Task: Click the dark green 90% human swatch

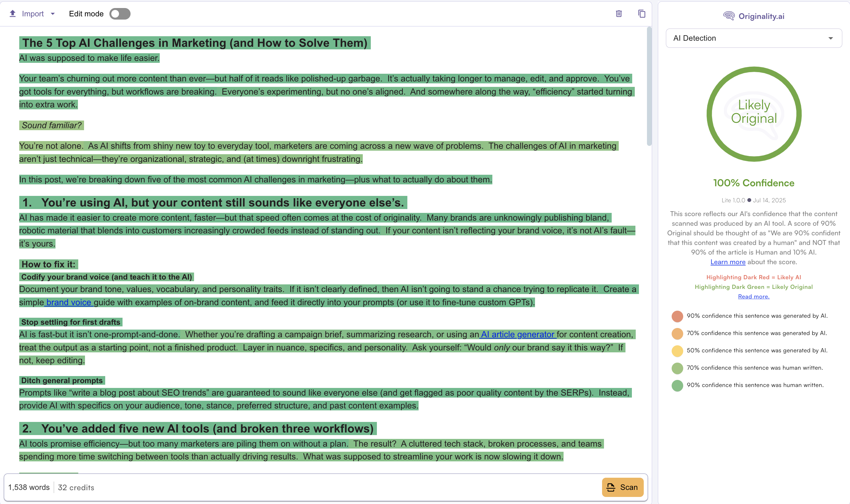Action: pos(677,385)
